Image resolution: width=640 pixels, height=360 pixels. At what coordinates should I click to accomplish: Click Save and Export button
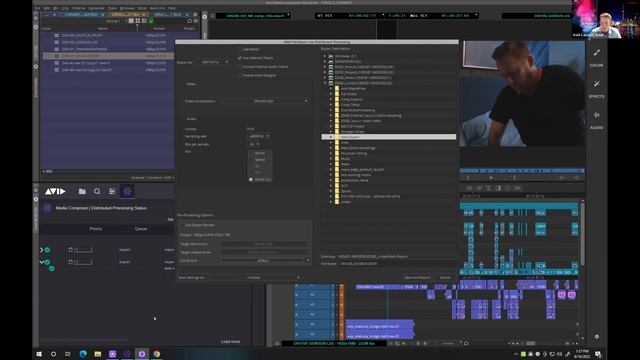(417, 278)
